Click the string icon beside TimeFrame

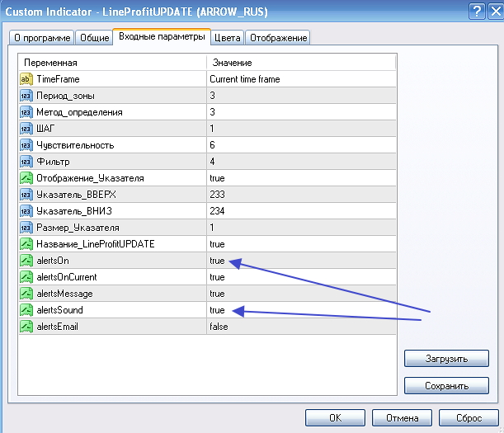pyautogui.click(x=26, y=79)
